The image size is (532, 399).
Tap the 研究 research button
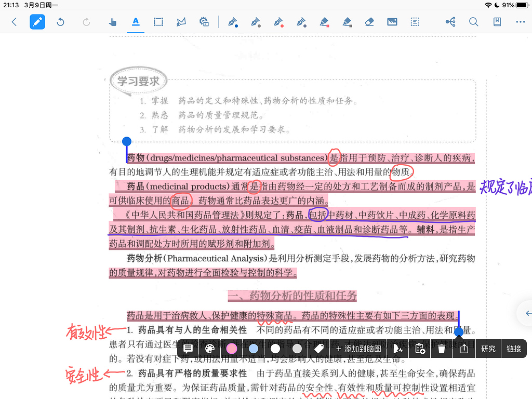[488, 349]
